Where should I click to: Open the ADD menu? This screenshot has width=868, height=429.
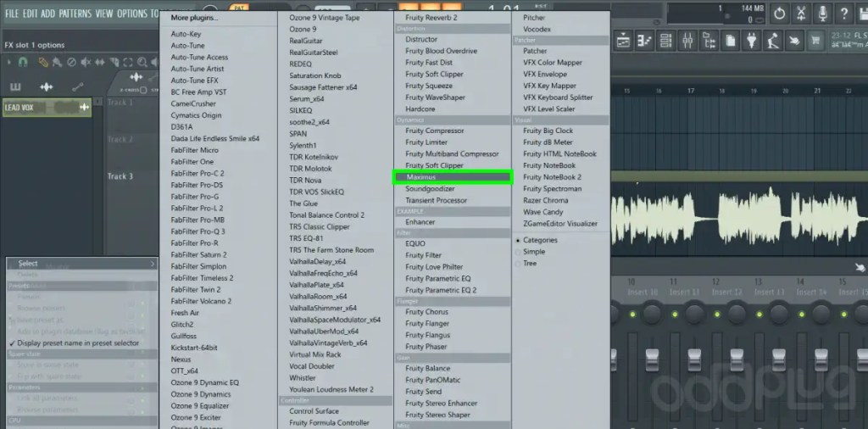coord(48,14)
